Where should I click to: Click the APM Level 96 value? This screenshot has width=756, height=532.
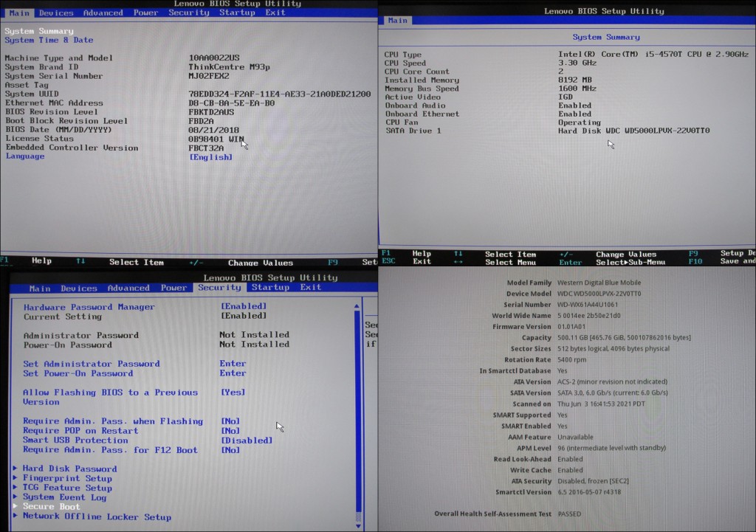[611, 448]
